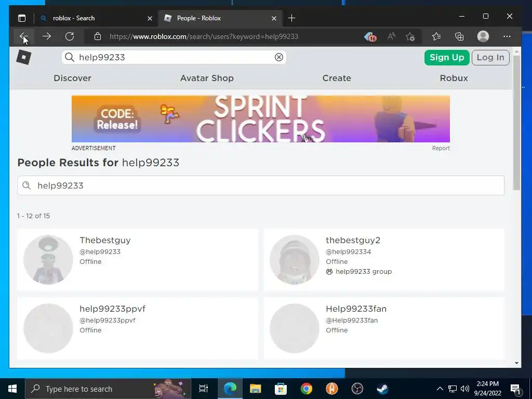Screen dimensions: 532x399
Task: Open the volume speaker tray icon
Action: (465, 389)
